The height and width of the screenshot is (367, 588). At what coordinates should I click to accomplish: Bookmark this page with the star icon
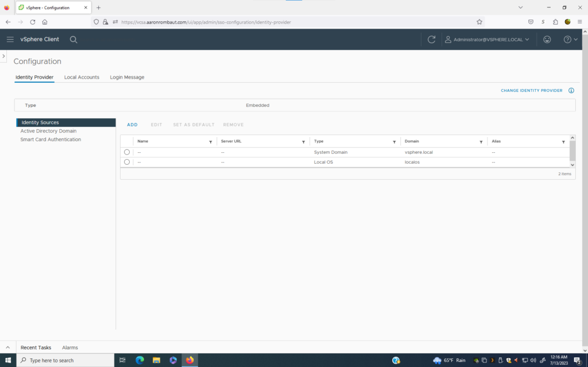[x=479, y=22]
